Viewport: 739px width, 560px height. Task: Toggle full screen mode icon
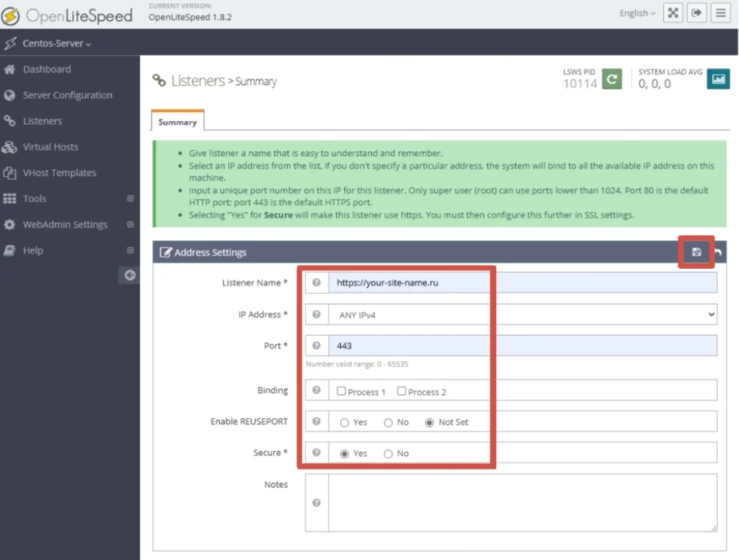(673, 13)
